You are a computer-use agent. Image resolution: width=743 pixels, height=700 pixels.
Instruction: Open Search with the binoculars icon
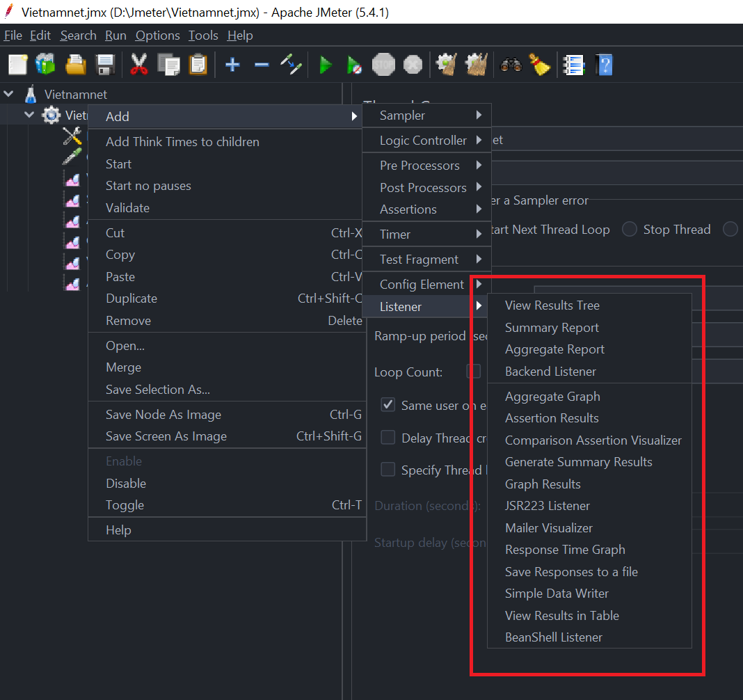point(511,65)
